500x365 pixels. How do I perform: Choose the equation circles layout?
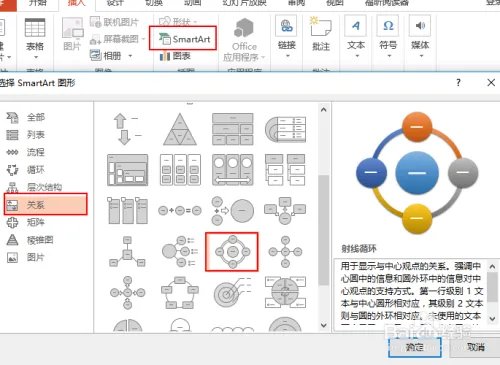(x=180, y=211)
